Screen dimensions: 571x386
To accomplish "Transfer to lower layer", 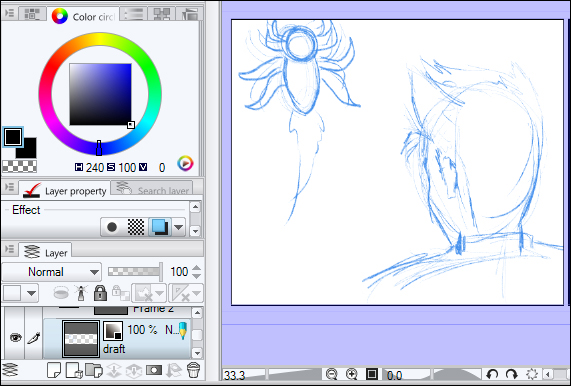I will [114, 370].
